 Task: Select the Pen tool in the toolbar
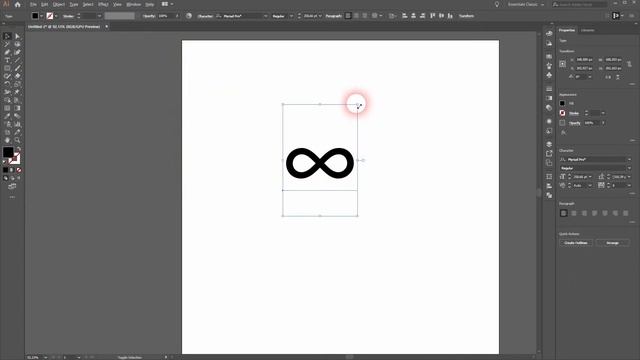pyautogui.click(x=7, y=52)
